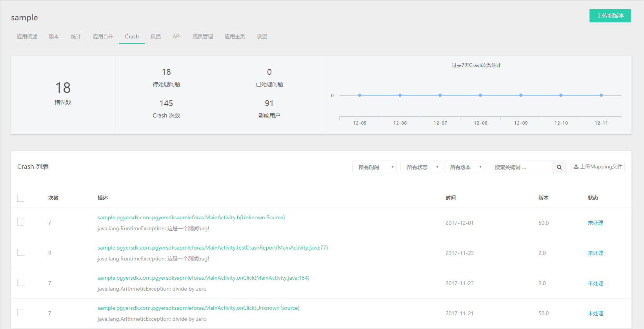
Task: Open the 所有时间 time filter dropdown
Action: point(374,167)
